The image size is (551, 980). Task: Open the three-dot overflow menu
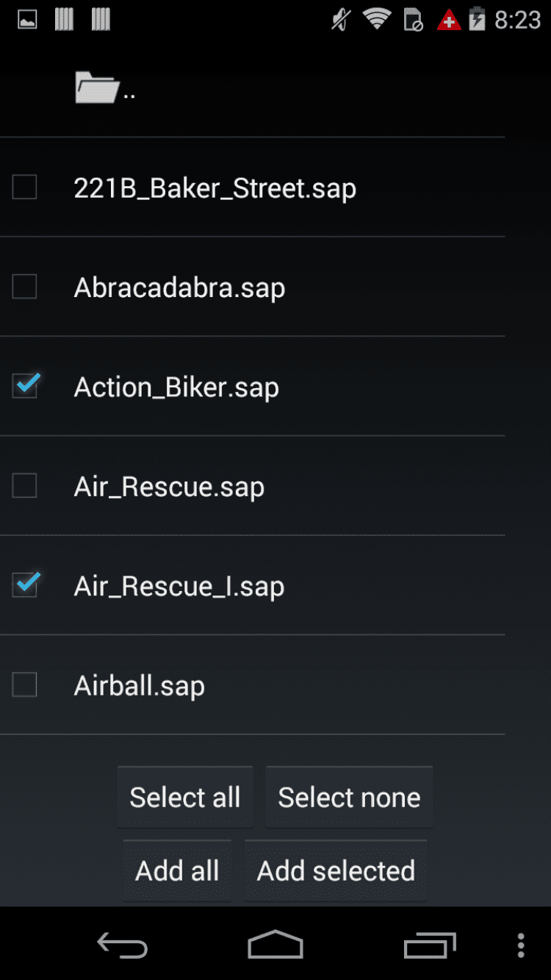pos(520,945)
